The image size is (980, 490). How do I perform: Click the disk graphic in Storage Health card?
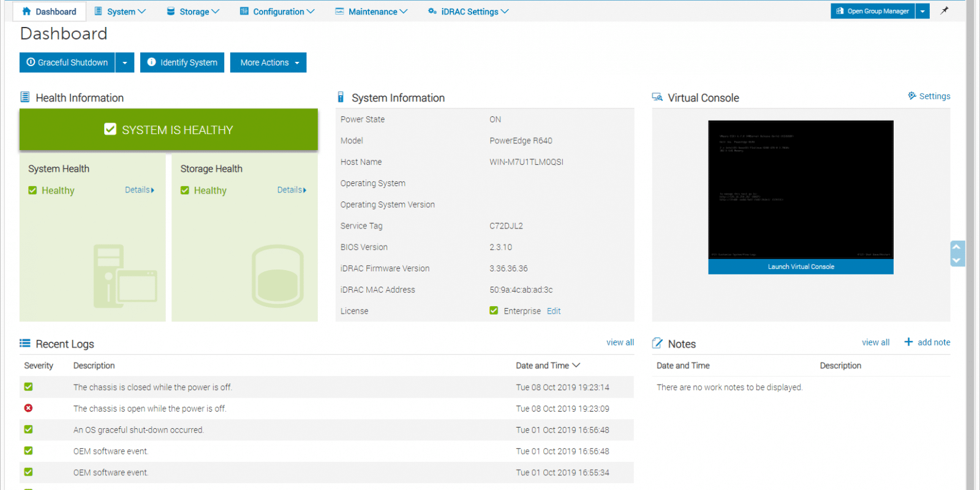[x=278, y=276]
